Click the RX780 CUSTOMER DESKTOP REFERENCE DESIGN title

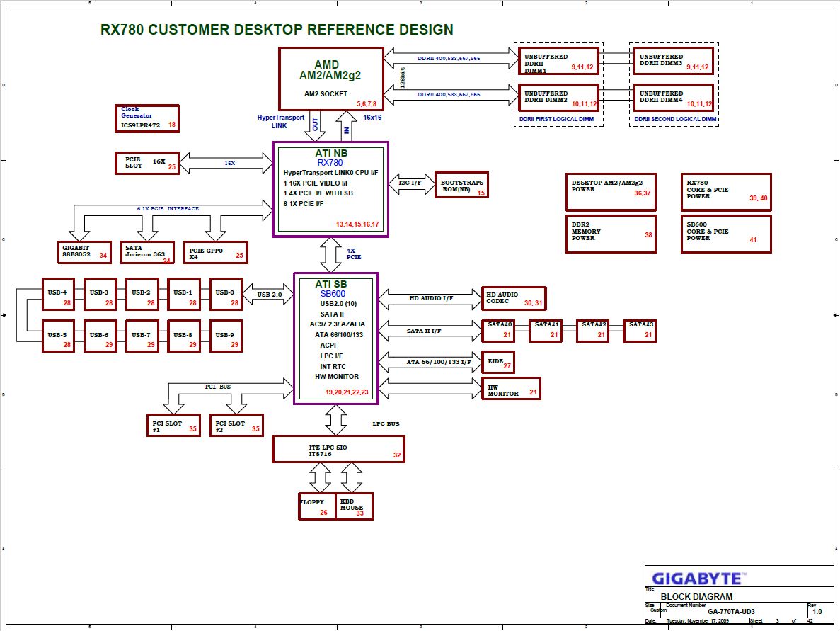click(277, 30)
